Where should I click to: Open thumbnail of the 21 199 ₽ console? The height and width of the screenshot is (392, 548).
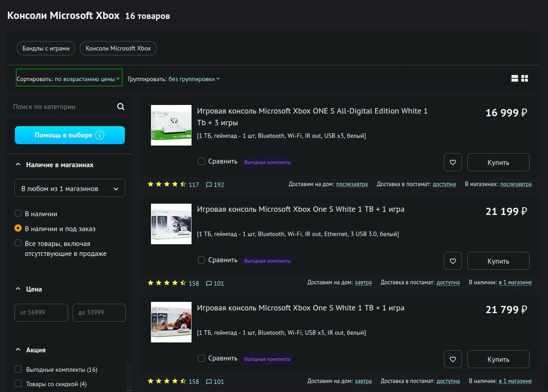point(171,224)
